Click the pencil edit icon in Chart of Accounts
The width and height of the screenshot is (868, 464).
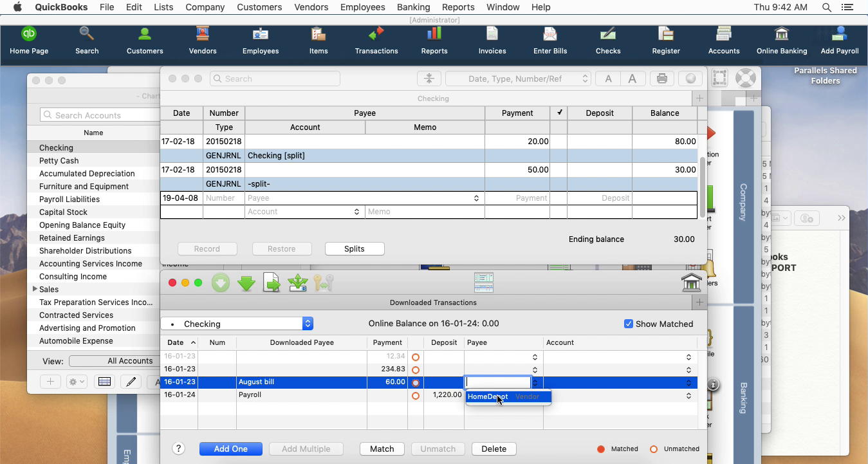[131, 382]
